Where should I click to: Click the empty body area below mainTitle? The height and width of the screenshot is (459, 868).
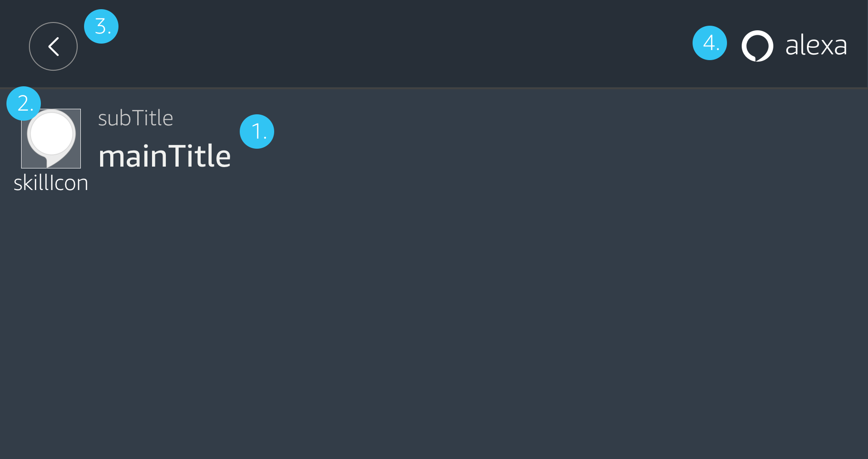tap(413, 298)
